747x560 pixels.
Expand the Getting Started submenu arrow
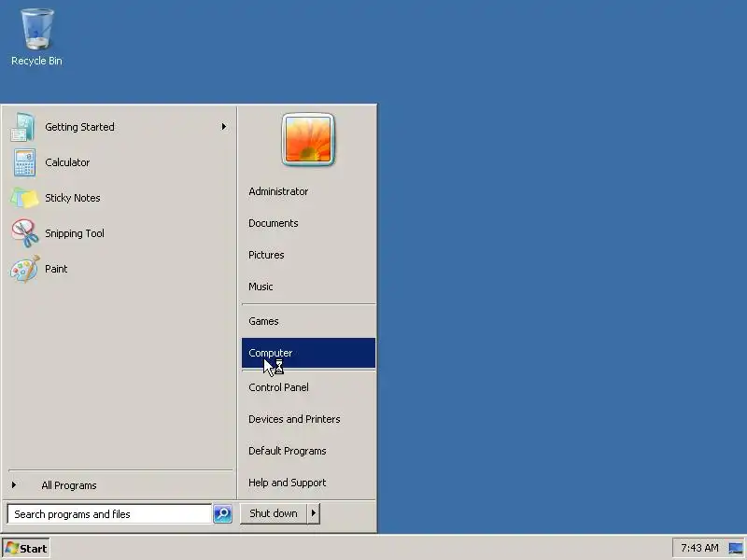224,127
